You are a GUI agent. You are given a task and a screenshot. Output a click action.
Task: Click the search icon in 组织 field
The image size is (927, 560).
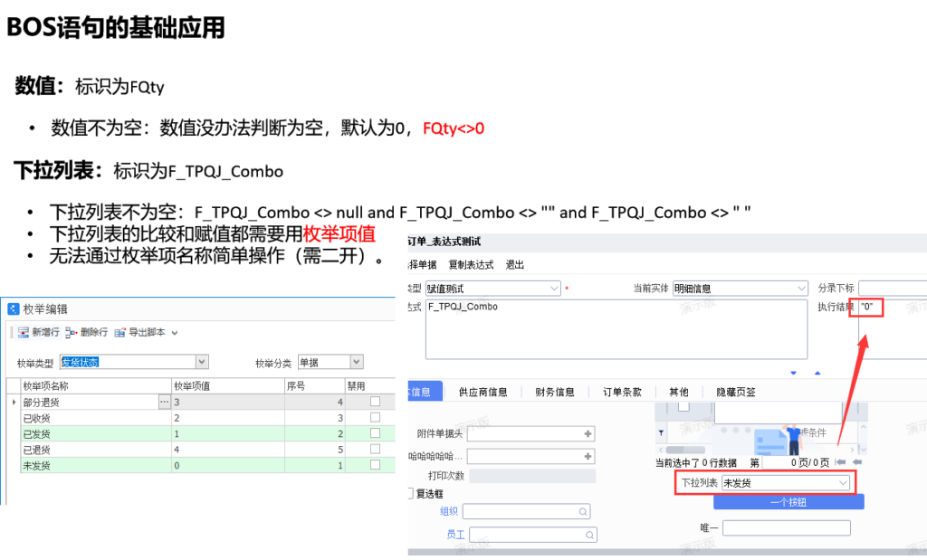point(582,512)
